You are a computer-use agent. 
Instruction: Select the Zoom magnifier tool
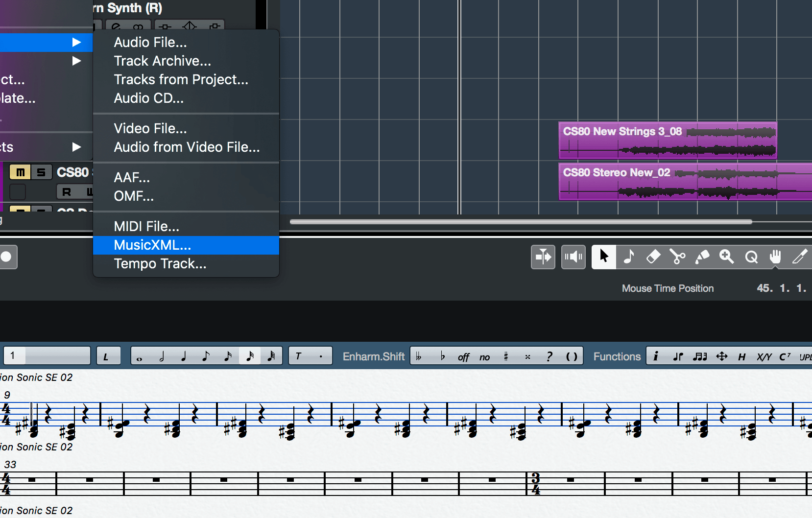pos(726,257)
